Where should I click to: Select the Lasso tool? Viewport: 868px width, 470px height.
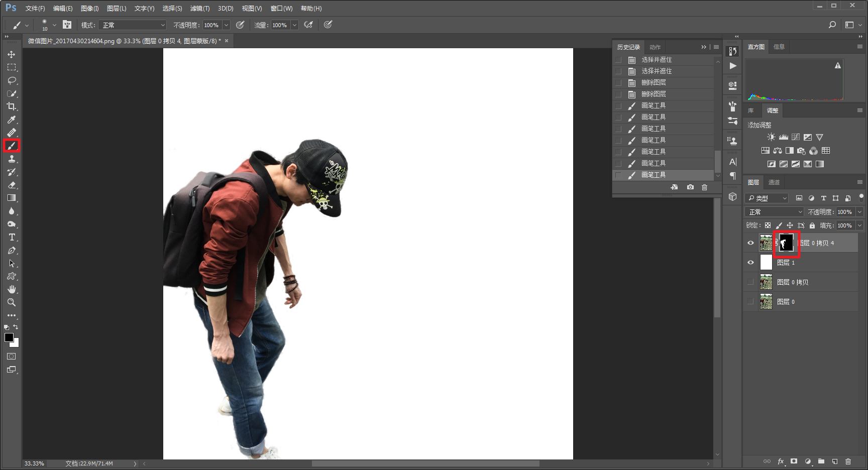(x=12, y=80)
